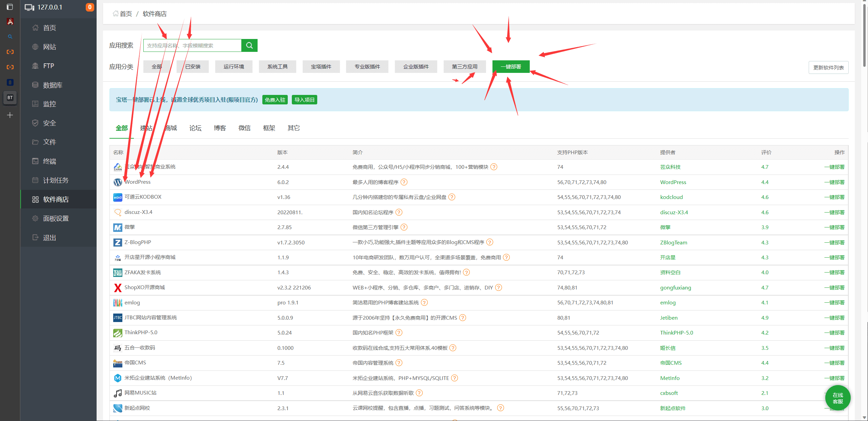Screen dimensions: 868x421
Task: Select the 运行环境 category filter
Action: [x=234, y=67]
